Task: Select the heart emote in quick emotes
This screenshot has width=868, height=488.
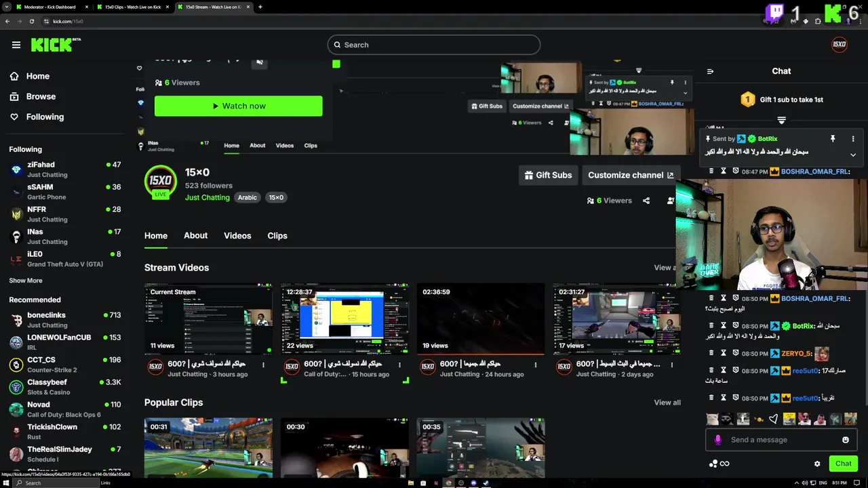Action: tap(774, 420)
